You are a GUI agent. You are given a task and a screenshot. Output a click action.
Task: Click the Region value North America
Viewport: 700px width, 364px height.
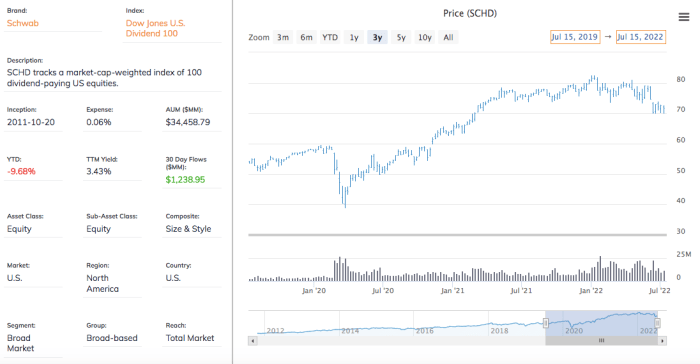[103, 284]
